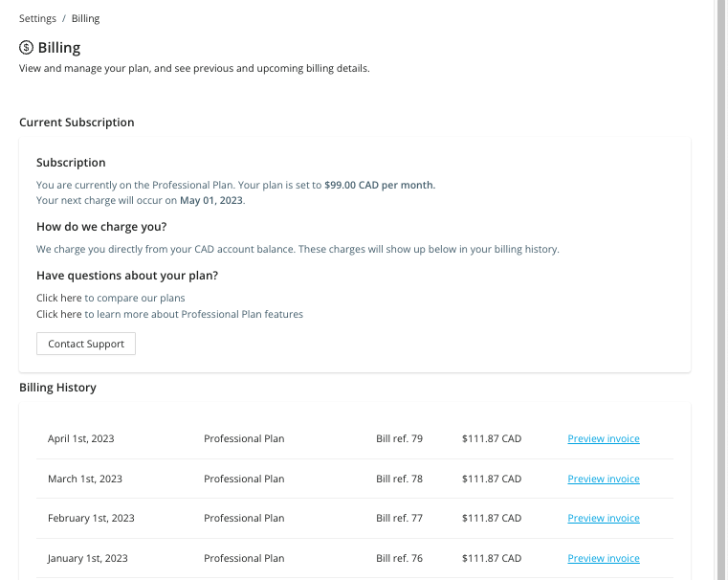Viewport: 728px width, 580px height.
Task: Click the Current Subscription section heading
Action: coord(77,123)
